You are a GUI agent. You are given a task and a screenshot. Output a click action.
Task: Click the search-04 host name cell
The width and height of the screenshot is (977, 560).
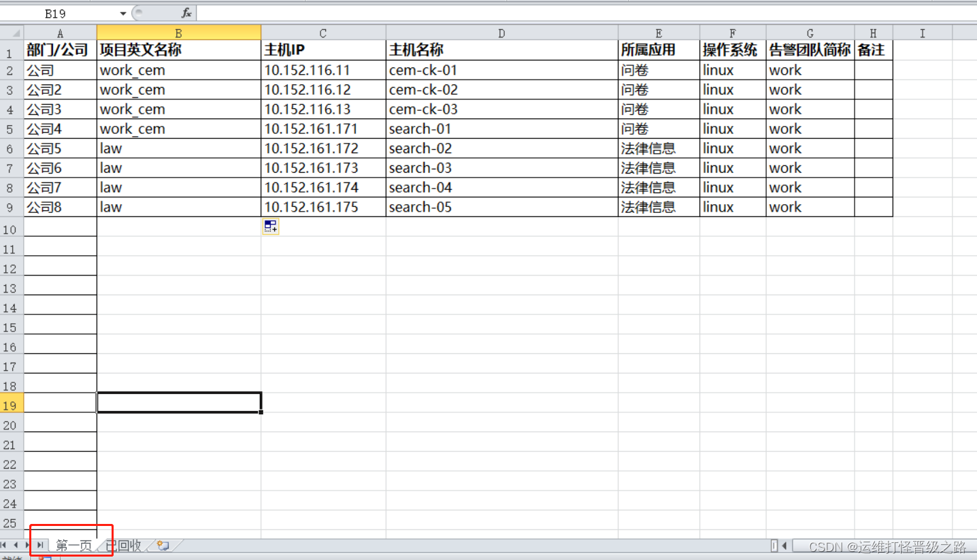click(502, 188)
